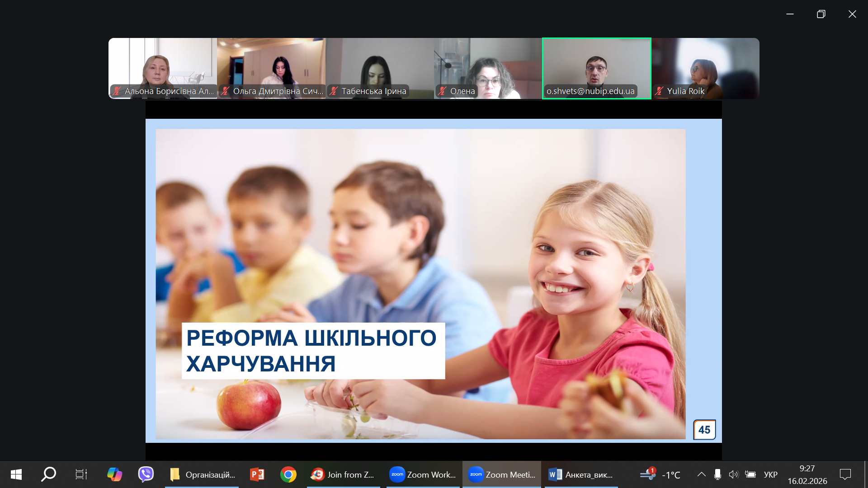Open Google Chrome from the taskbar
The image size is (868, 488).
[x=288, y=474]
